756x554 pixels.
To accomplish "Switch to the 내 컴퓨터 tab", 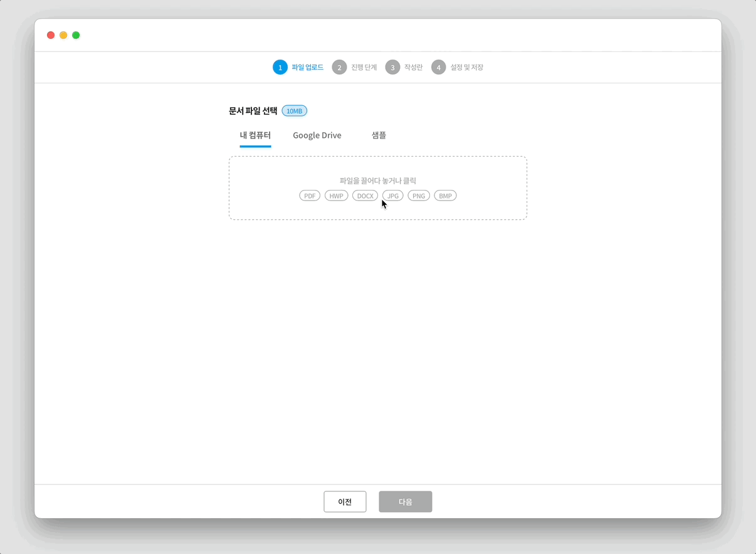I will click(x=255, y=135).
